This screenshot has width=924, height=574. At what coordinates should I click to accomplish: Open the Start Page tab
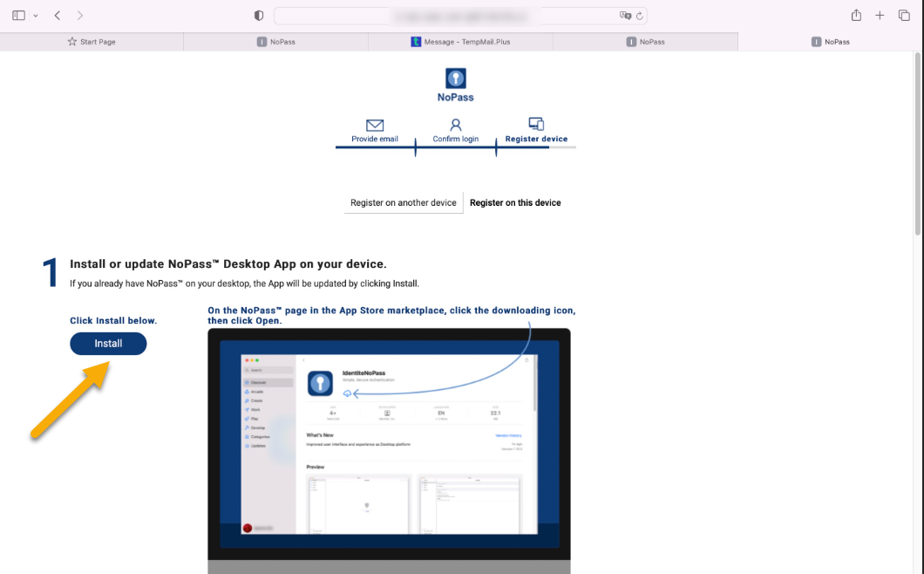(92, 42)
